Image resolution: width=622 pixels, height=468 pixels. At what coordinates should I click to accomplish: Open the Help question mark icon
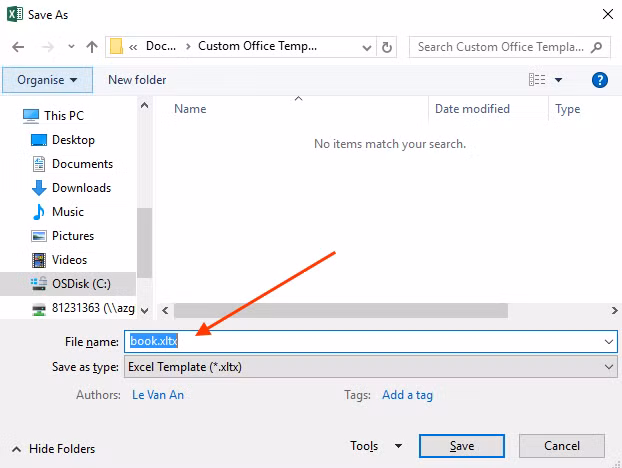pos(600,80)
